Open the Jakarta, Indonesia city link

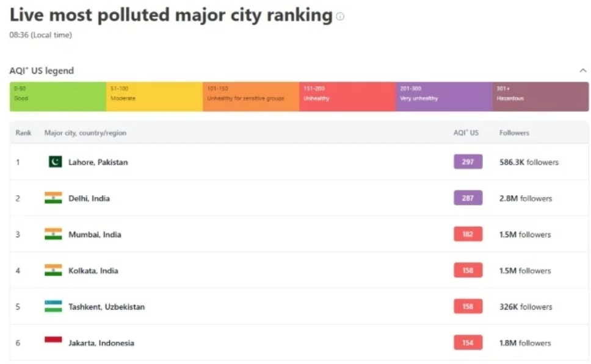101,343
